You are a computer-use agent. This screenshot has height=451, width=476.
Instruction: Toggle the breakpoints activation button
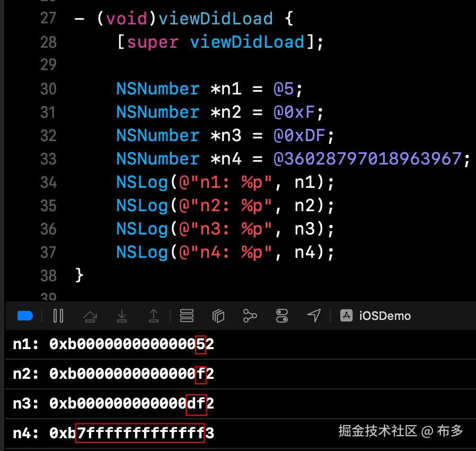tap(25, 316)
